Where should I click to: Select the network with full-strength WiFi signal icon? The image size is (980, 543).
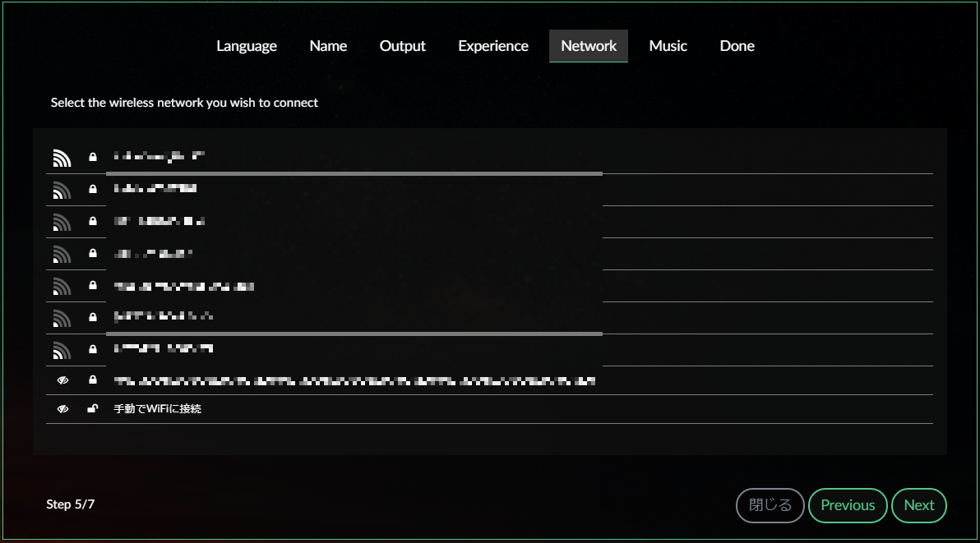click(489, 157)
